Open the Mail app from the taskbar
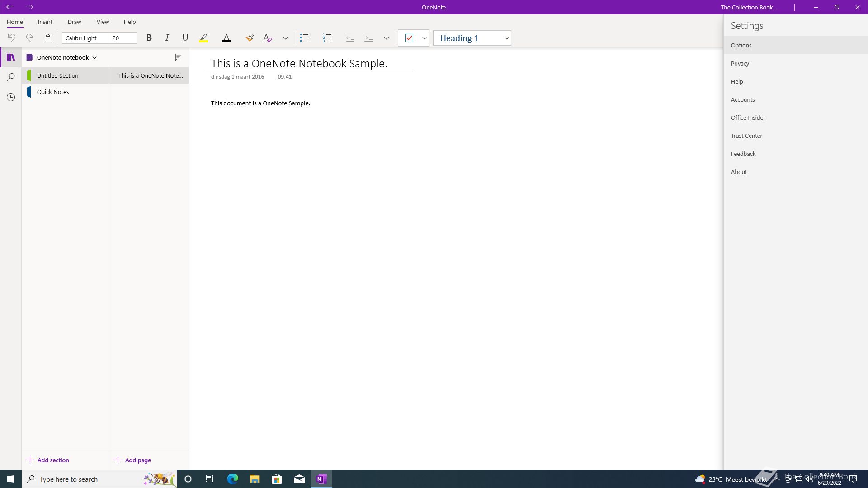Screen dimensions: 868x488 [299, 479]
